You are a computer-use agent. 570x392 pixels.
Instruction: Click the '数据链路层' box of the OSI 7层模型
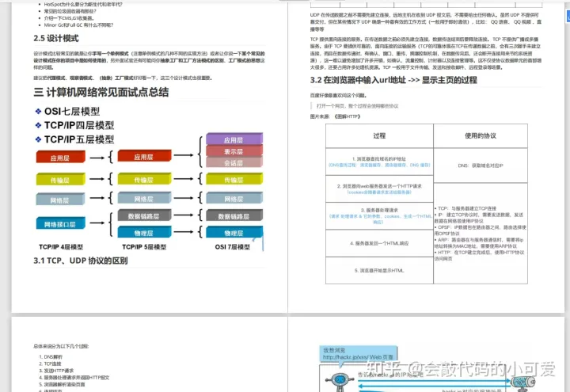point(234,215)
